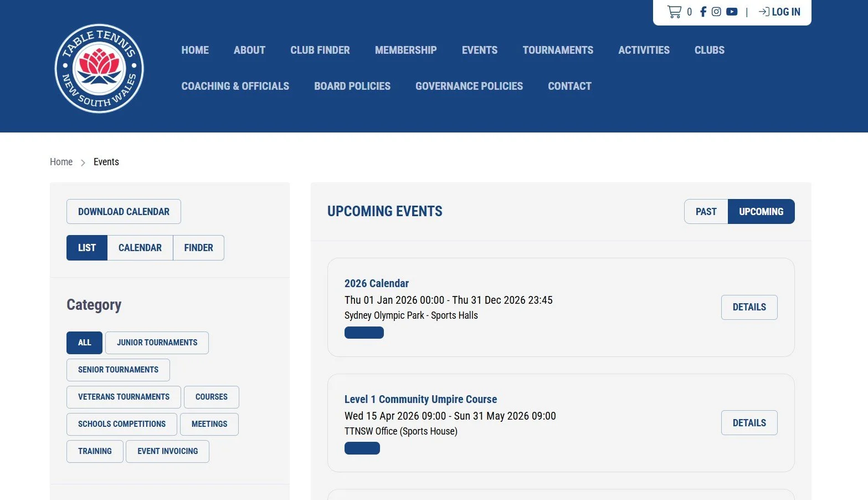
Task: Switch to the CALENDAR view tab
Action: 140,248
